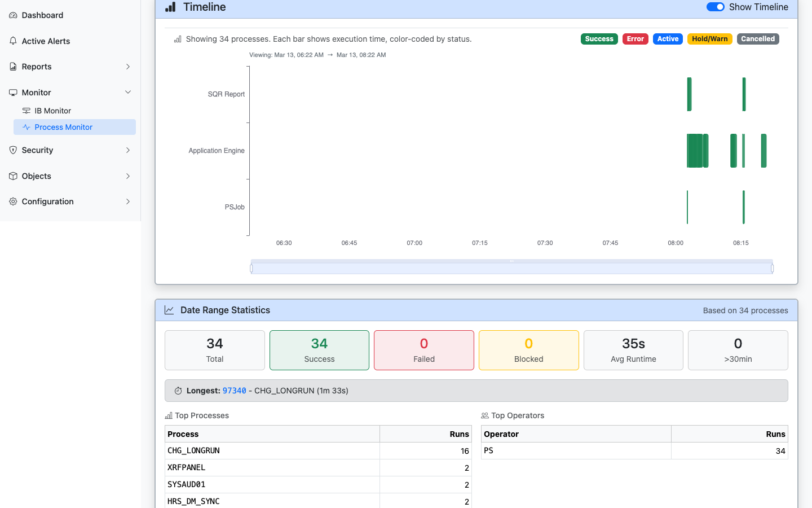Click the Hold/Warn legend badge
812x508 pixels.
pos(709,39)
